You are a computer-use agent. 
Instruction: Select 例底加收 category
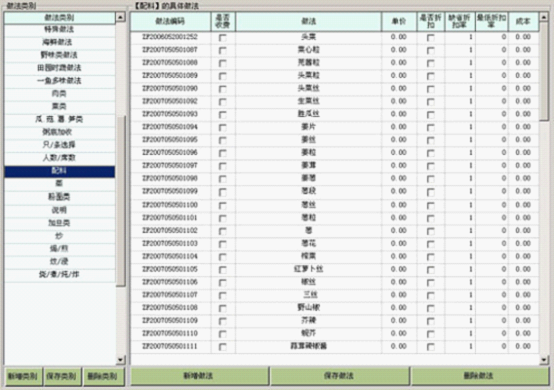click(59, 132)
